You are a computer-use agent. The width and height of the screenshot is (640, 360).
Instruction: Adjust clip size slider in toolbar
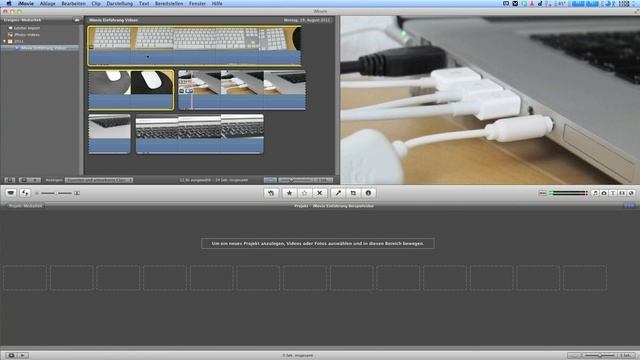(56, 193)
